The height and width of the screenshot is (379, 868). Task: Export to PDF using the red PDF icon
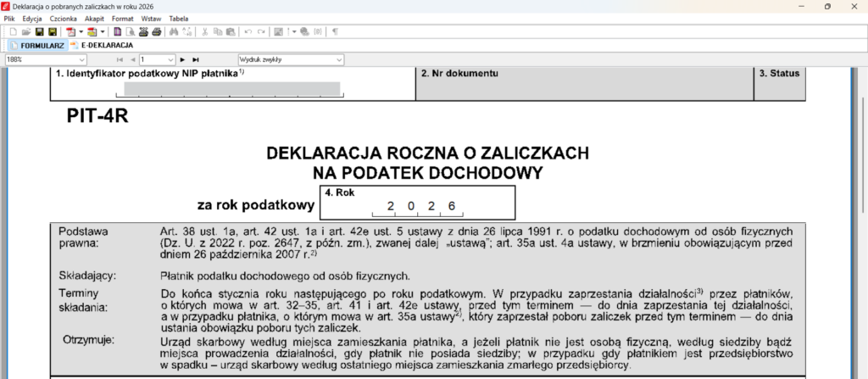point(70,31)
